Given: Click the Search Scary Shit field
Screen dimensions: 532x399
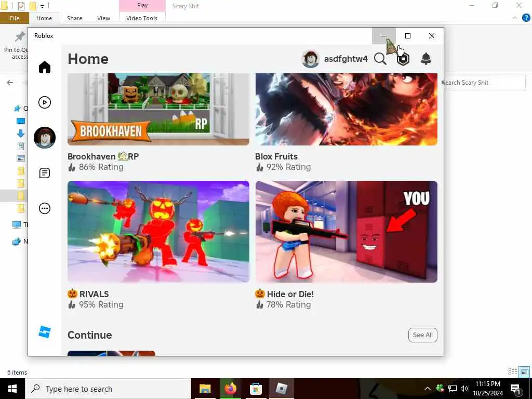Looking at the screenshot, I should (x=484, y=83).
